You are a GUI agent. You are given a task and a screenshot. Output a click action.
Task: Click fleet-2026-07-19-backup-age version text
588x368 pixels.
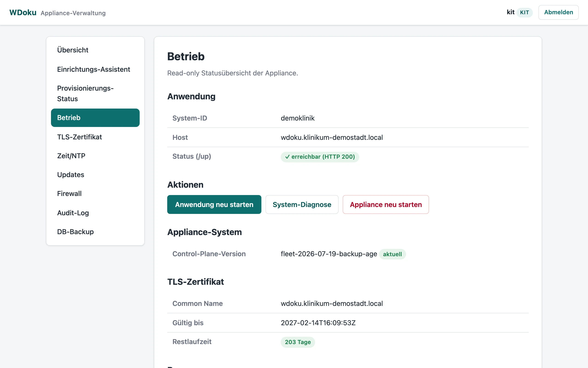coord(329,254)
